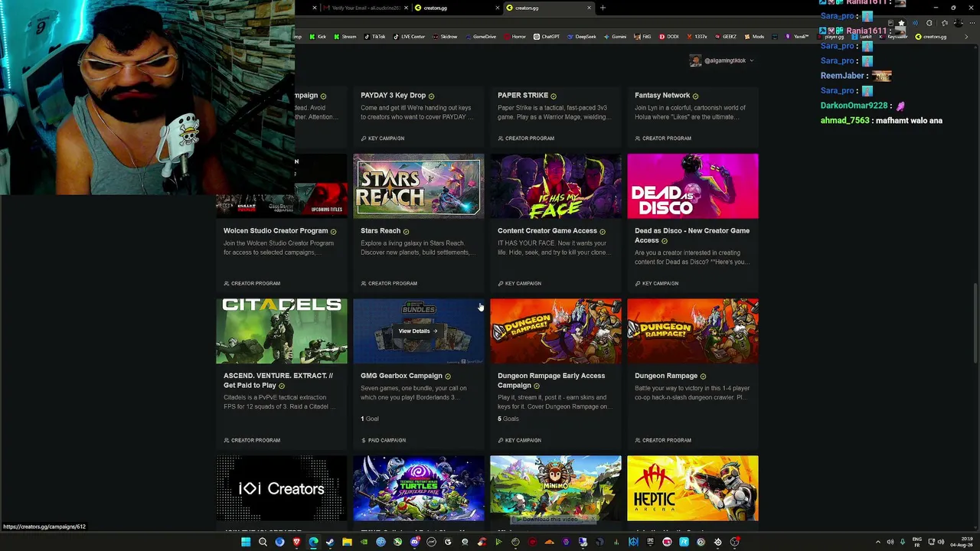Open the FitG bookmark
Screen dimensions: 980x551
tap(643, 37)
